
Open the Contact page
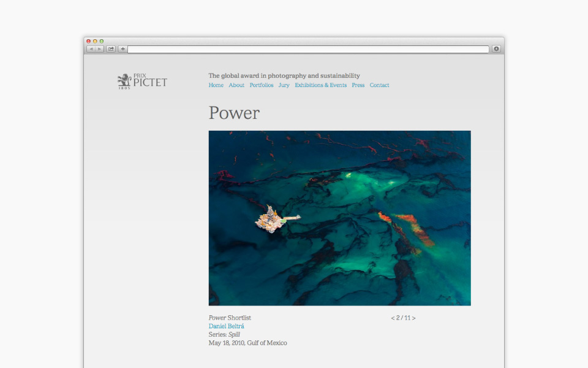[x=379, y=85]
